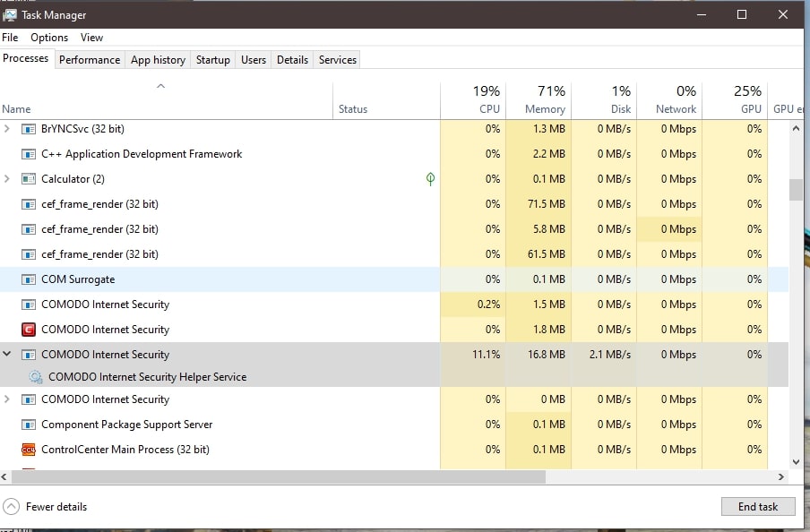Switch to the Users tab
This screenshot has height=532, width=810.
click(253, 60)
